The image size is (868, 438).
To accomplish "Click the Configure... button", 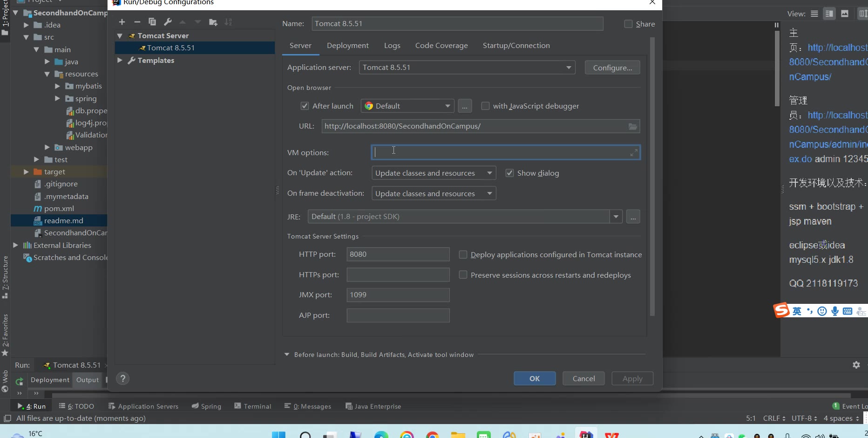I will coord(612,68).
